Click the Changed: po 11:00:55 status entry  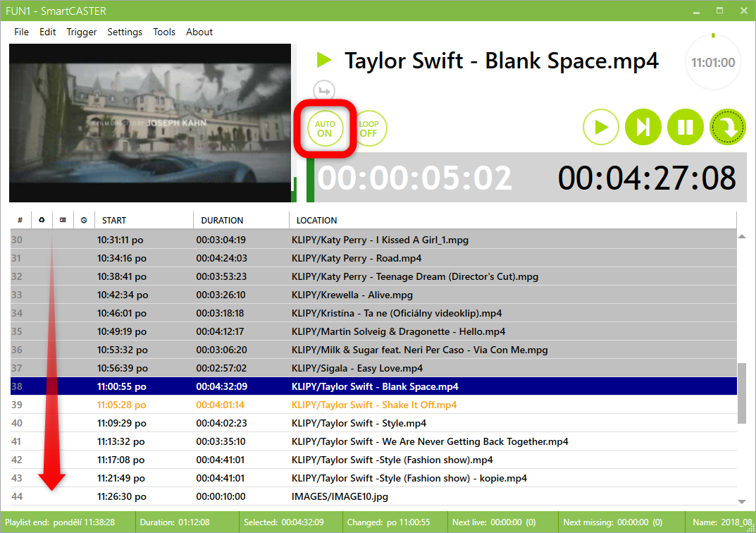point(389,522)
